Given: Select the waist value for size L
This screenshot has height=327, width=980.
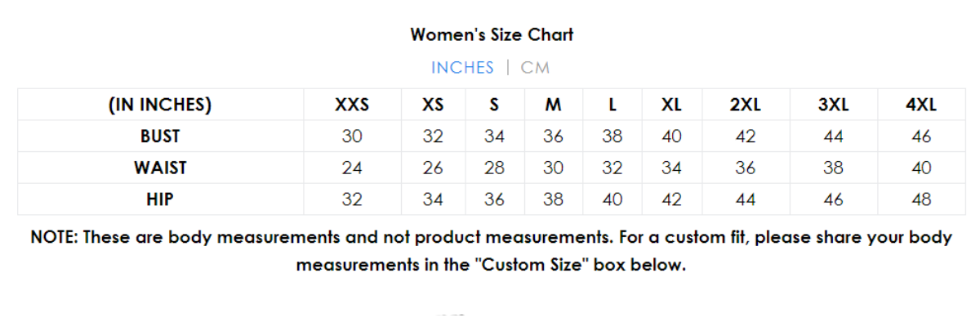Looking at the screenshot, I should [x=612, y=168].
